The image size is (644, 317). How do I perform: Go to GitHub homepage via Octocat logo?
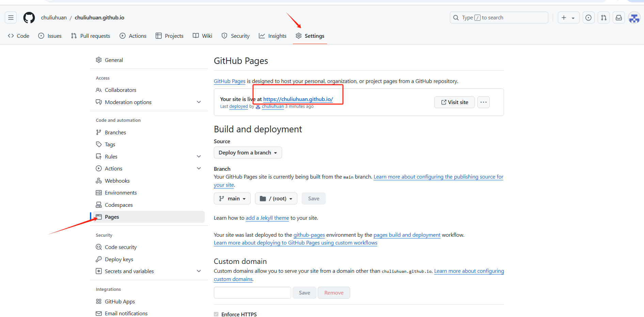[29, 18]
